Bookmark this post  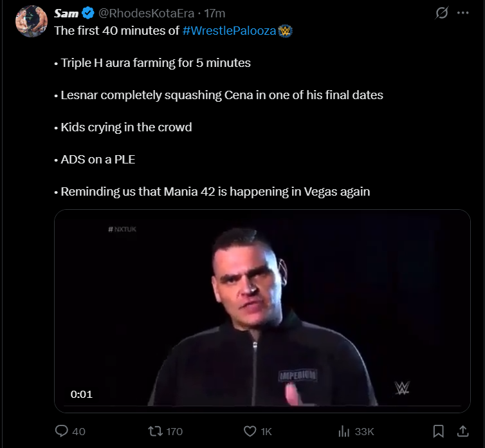coord(438,431)
